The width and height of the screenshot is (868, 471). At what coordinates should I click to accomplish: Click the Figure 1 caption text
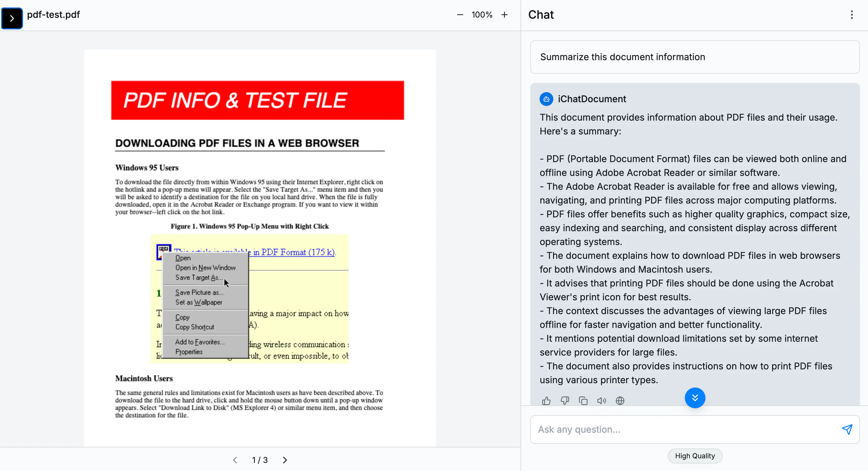point(249,226)
